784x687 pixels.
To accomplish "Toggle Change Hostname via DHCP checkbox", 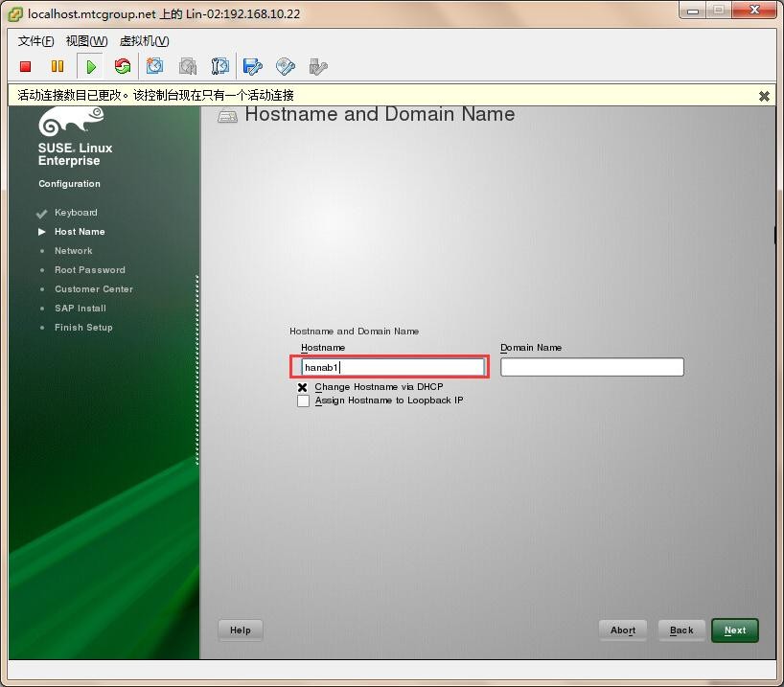I will 303,387.
